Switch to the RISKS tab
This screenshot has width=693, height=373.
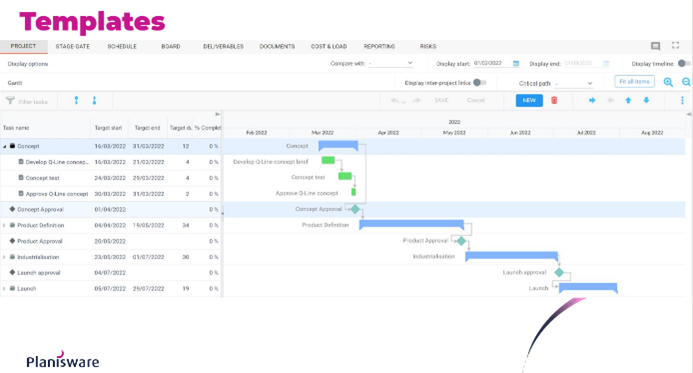tap(428, 46)
